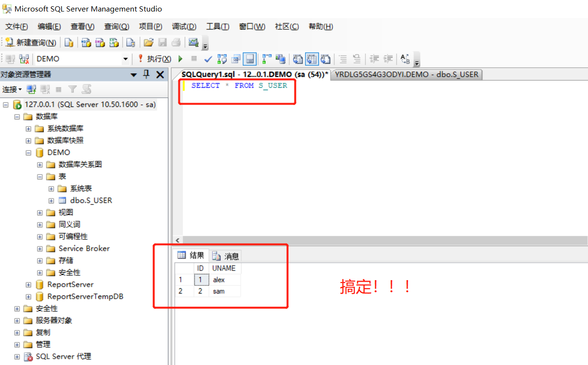Click into the SQL query editor text
This screenshot has width=588, height=365.
click(x=239, y=85)
